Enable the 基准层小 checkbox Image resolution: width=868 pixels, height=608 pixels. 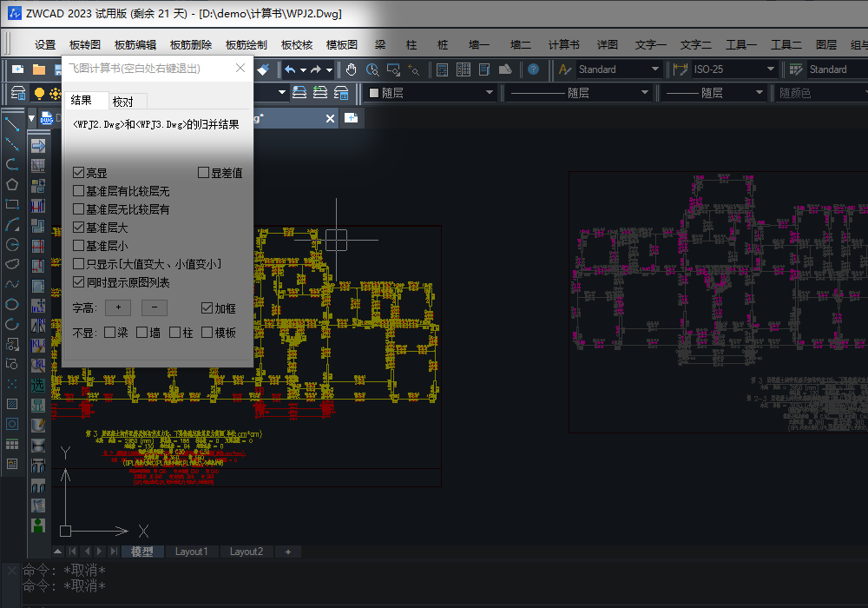coord(79,246)
